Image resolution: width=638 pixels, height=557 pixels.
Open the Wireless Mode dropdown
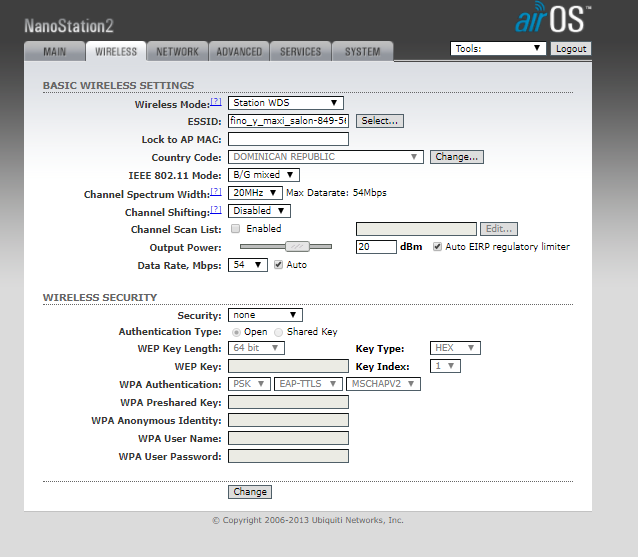(x=286, y=103)
